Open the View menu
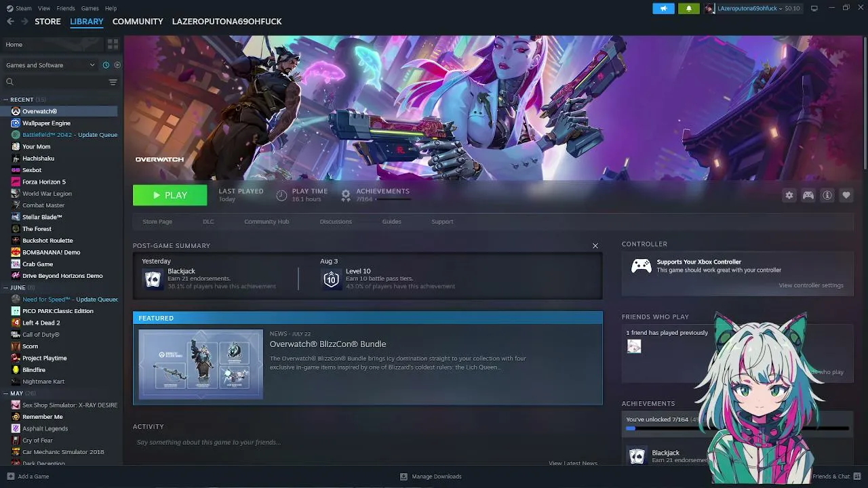The height and width of the screenshot is (488, 868). pyautogui.click(x=44, y=8)
